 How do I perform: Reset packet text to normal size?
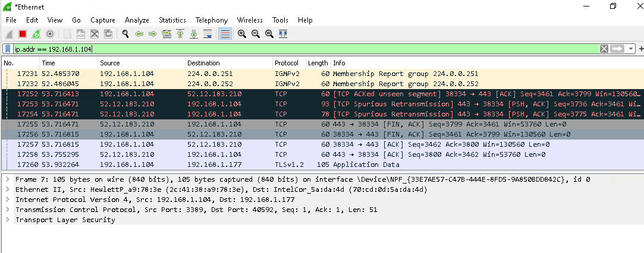pyautogui.click(x=269, y=34)
